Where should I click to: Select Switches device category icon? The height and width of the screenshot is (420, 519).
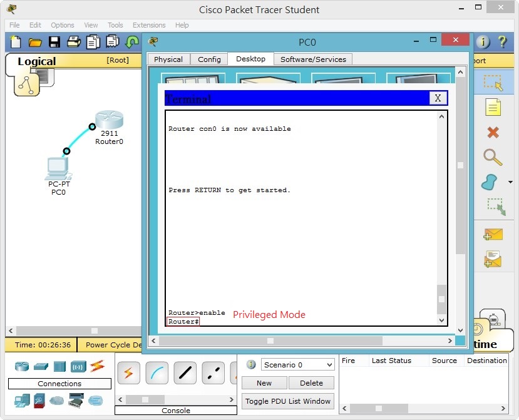point(41,366)
